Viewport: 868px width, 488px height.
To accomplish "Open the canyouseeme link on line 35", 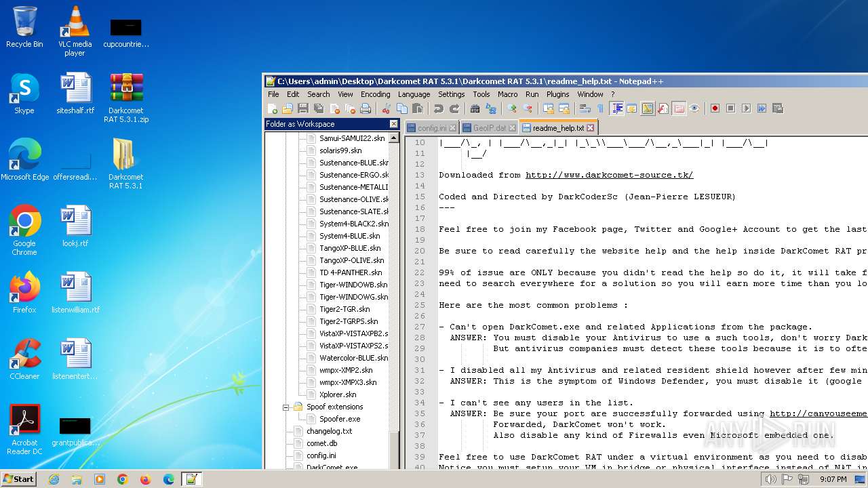I will tap(818, 413).
